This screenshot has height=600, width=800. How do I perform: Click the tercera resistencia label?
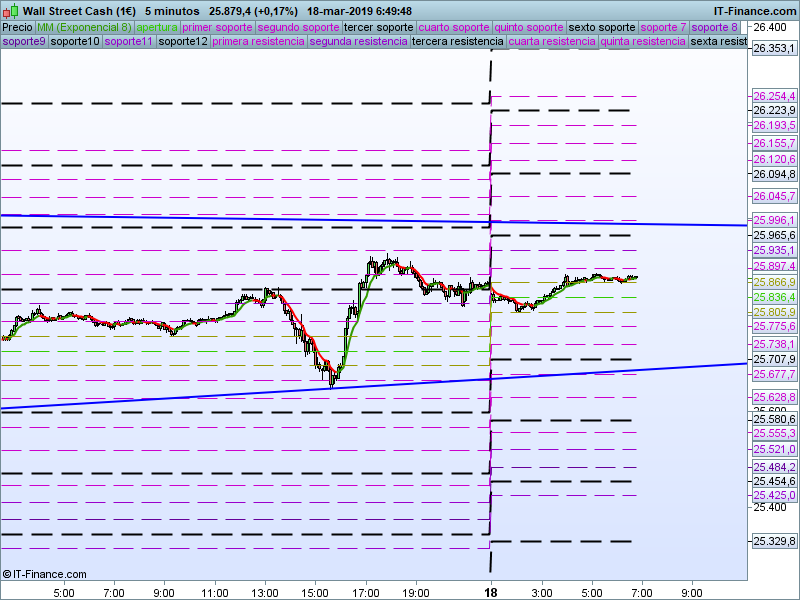click(x=458, y=41)
